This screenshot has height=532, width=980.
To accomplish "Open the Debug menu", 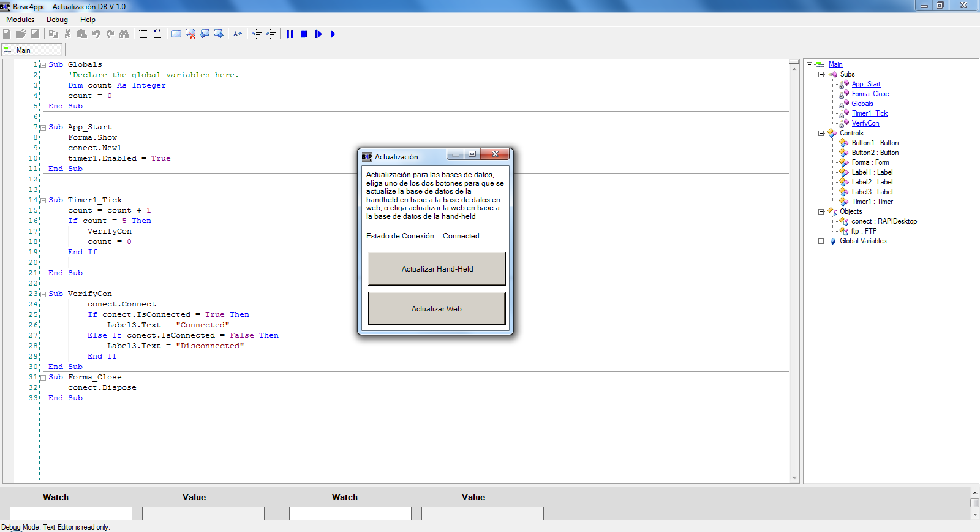I will (57, 20).
